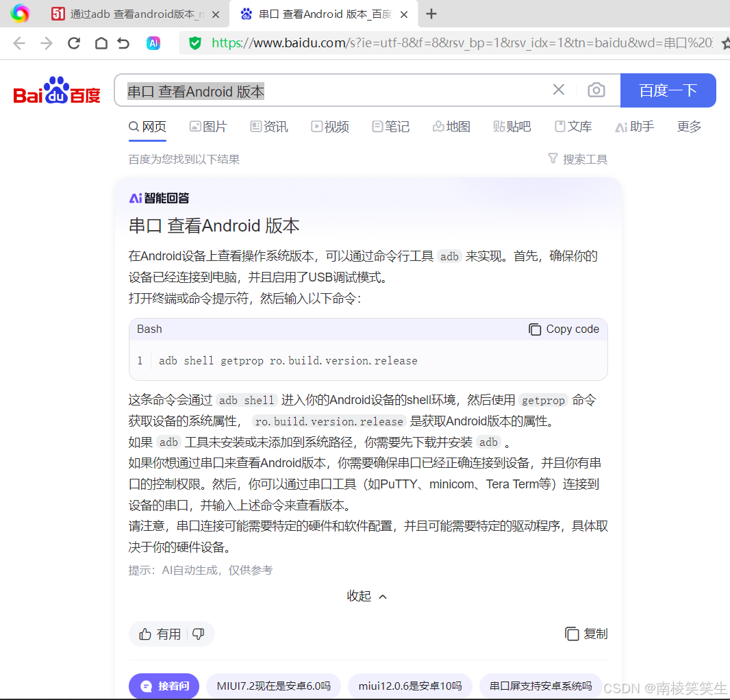
Task: Click the Copy code button
Action: [564, 329]
